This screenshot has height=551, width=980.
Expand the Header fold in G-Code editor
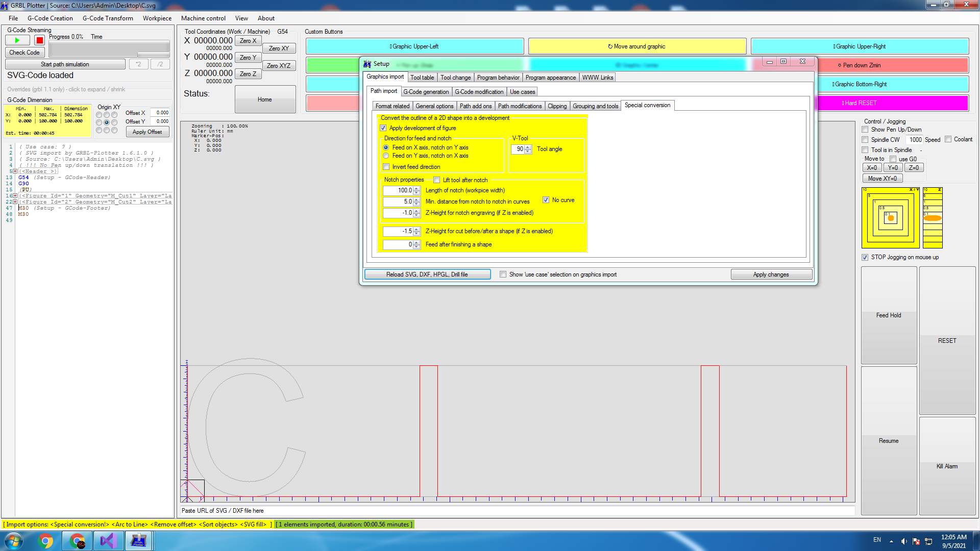[15, 171]
